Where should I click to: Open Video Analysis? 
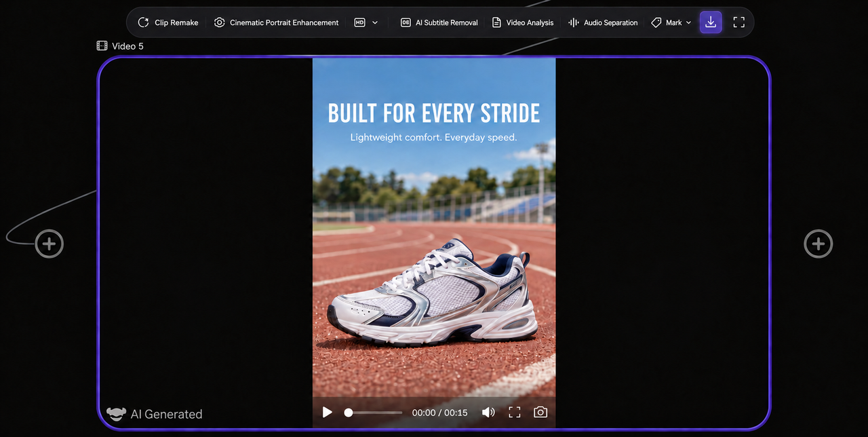523,22
